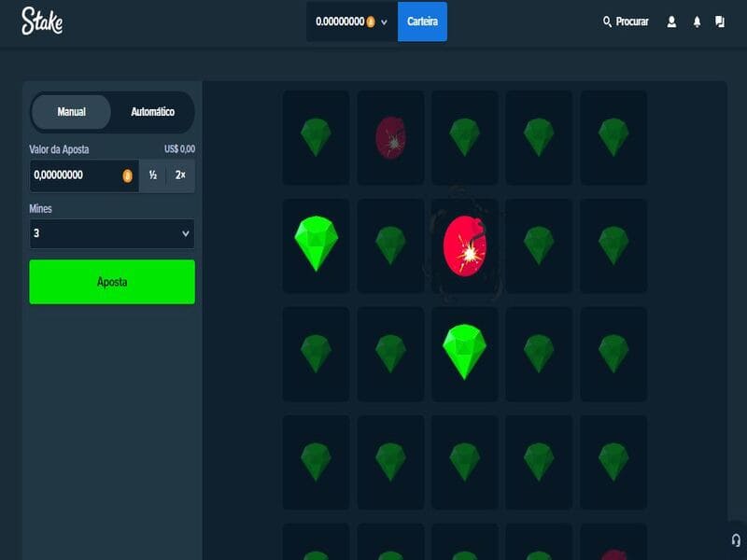Viewport: 747px width, 560px height.
Task: Click the bitcoin coin icon in the bet field
Action: click(x=127, y=175)
